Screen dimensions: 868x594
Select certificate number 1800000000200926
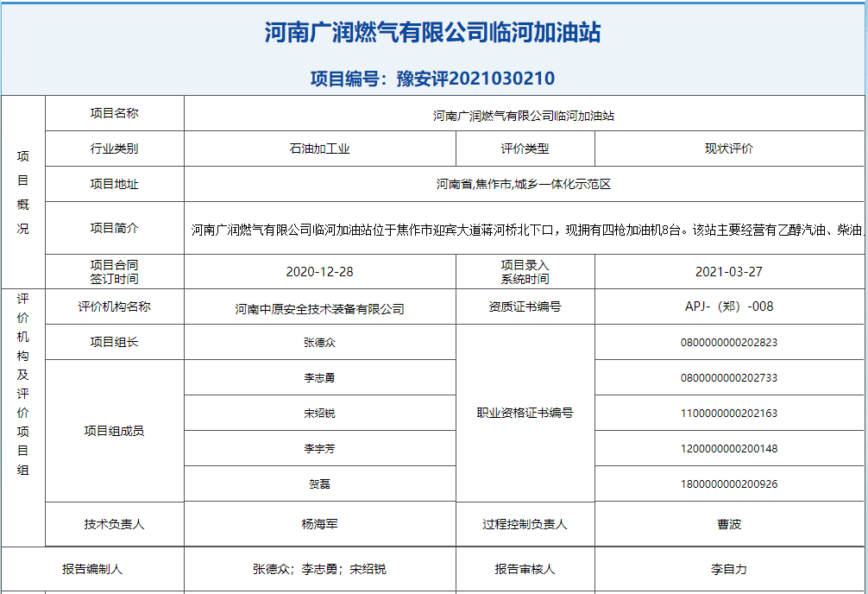[729, 484]
